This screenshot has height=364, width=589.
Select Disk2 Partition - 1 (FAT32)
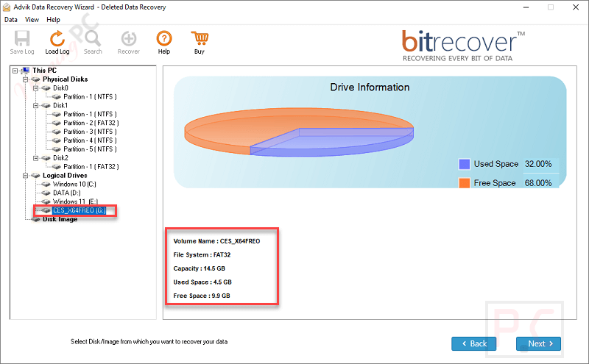(x=91, y=167)
